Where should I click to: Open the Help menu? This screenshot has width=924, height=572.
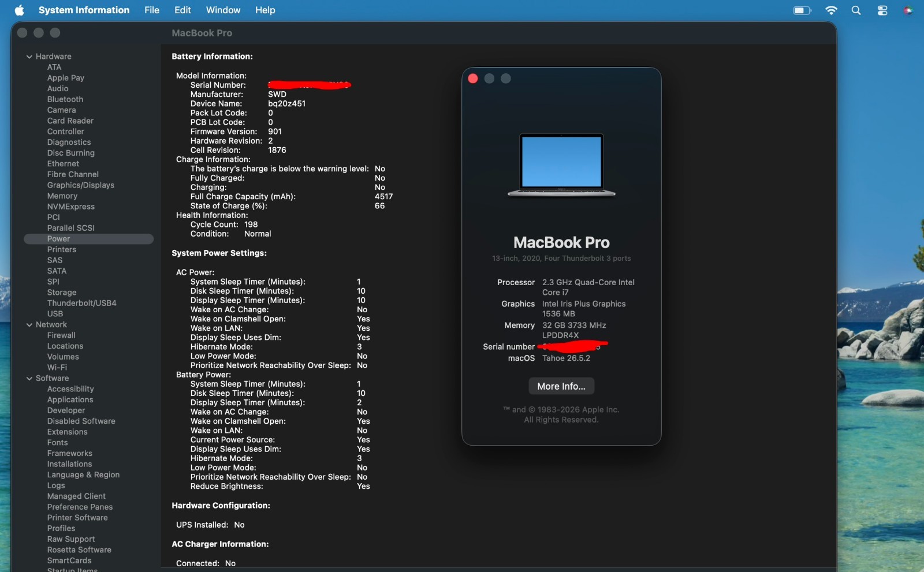point(265,10)
